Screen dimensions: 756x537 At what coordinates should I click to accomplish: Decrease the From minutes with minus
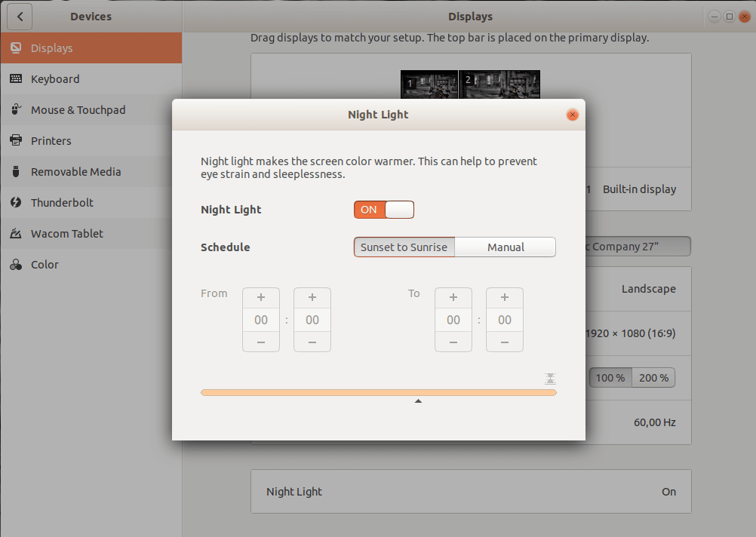312,342
